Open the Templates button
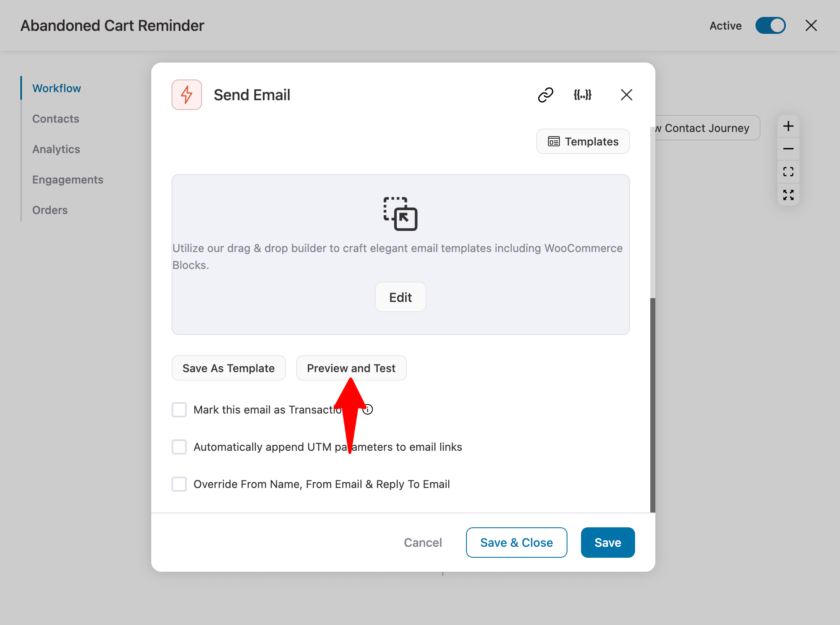The width and height of the screenshot is (840, 625). click(583, 141)
